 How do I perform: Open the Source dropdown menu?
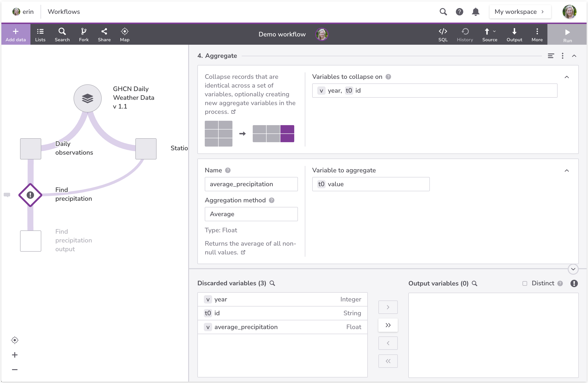(x=490, y=34)
